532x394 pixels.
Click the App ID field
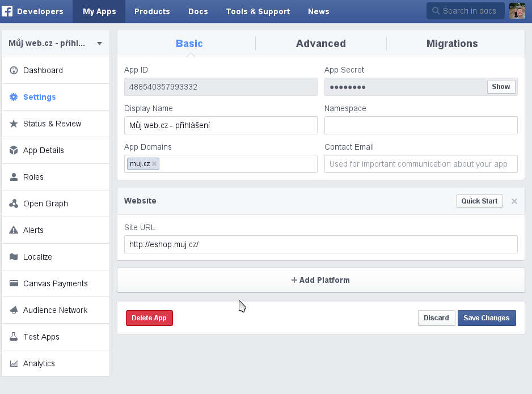(x=221, y=87)
